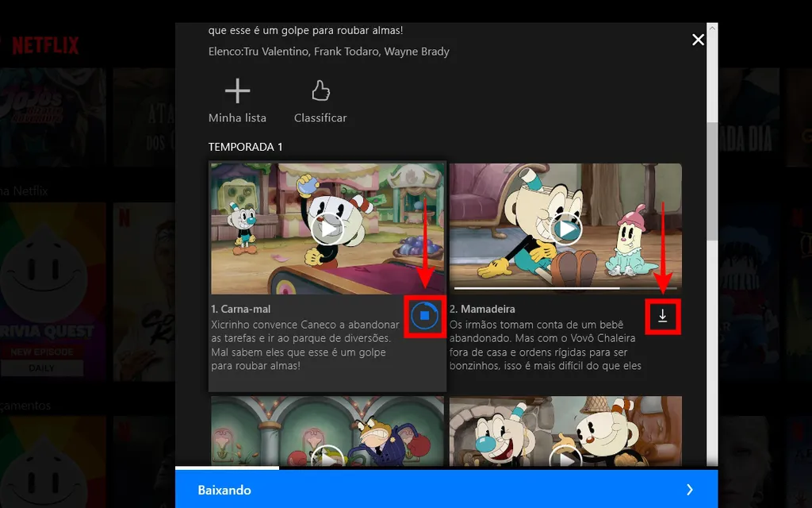Download episode 2 Mamadeira
812x508 pixels.
click(x=663, y=315)
